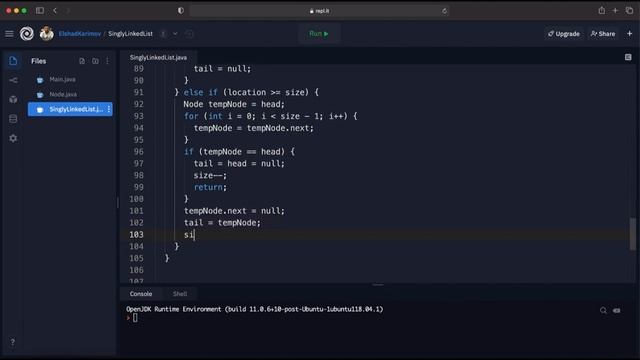Open the ElshadKarimov profile link

click(80, 34)
